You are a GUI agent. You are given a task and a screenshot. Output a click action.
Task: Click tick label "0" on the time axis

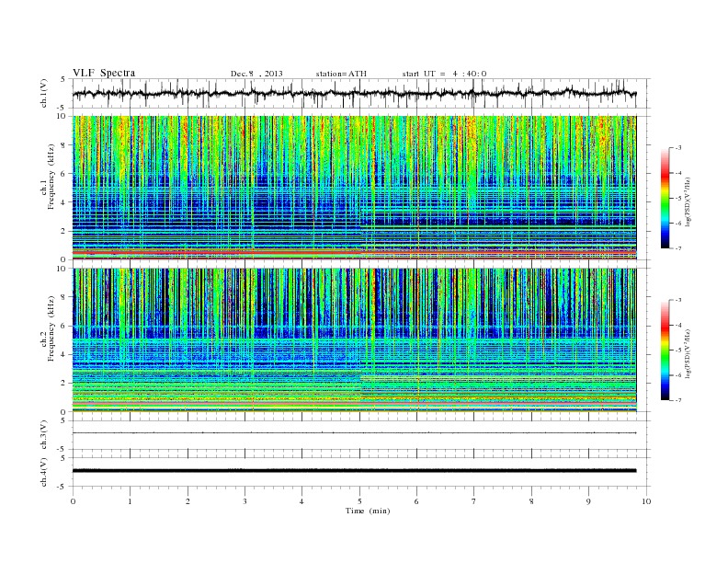[73, 501]
